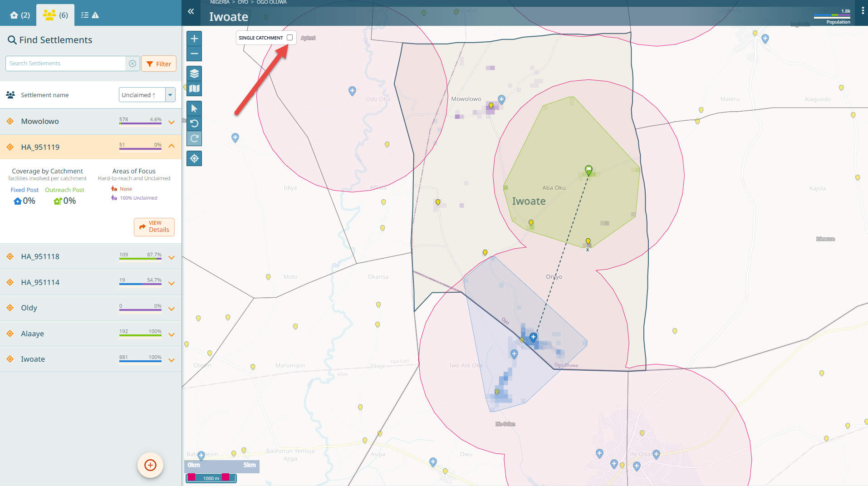The width and height of the screenshot is (868, 486).
Task: Enable the Single Catchment checkbox
Action: click(289, 38)
